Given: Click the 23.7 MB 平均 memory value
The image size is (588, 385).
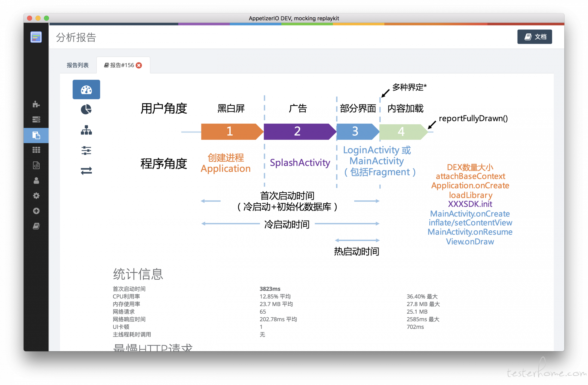Looking at the screenshot, I should pos(276,304).
